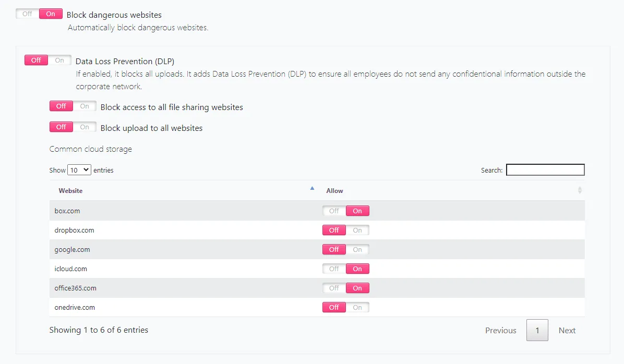Screen dimensions: 624x364
Task: Switch Allow toggle for google.com
Action: [346, 250]
